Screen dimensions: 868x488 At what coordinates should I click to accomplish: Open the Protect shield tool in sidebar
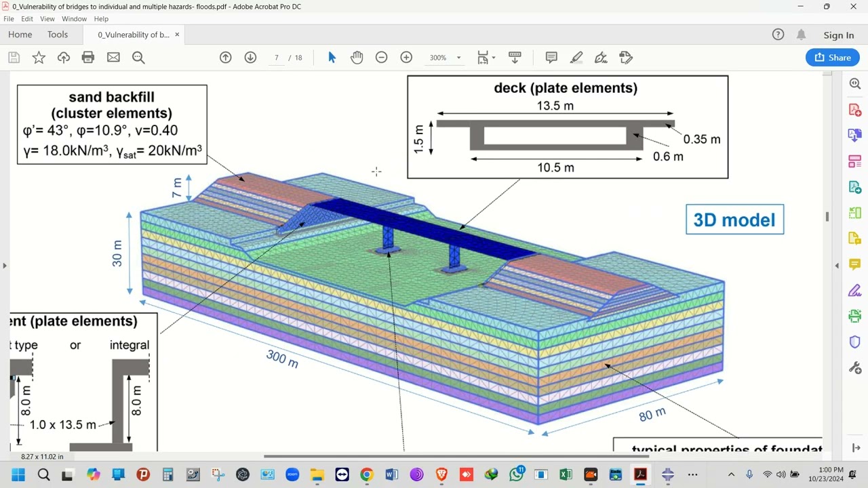click(854, 342)
